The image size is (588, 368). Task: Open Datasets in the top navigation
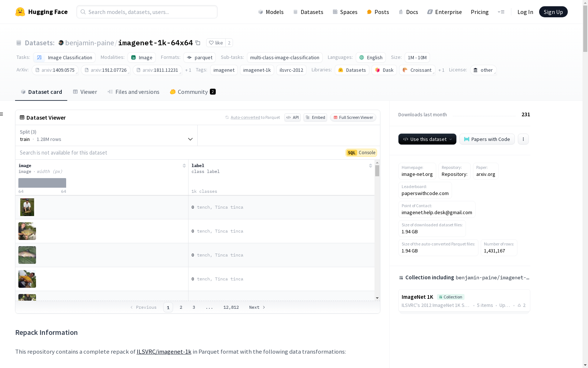[x=308, y=12]
